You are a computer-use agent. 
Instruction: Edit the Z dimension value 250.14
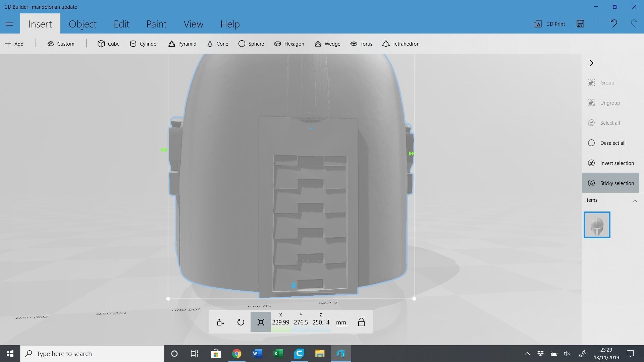321,322
